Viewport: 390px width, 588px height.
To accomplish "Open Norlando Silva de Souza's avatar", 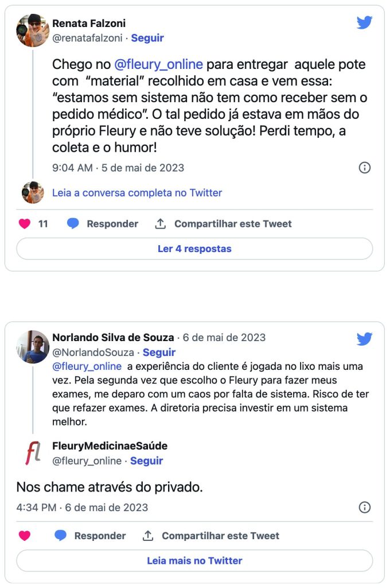I will pos(32,346).
